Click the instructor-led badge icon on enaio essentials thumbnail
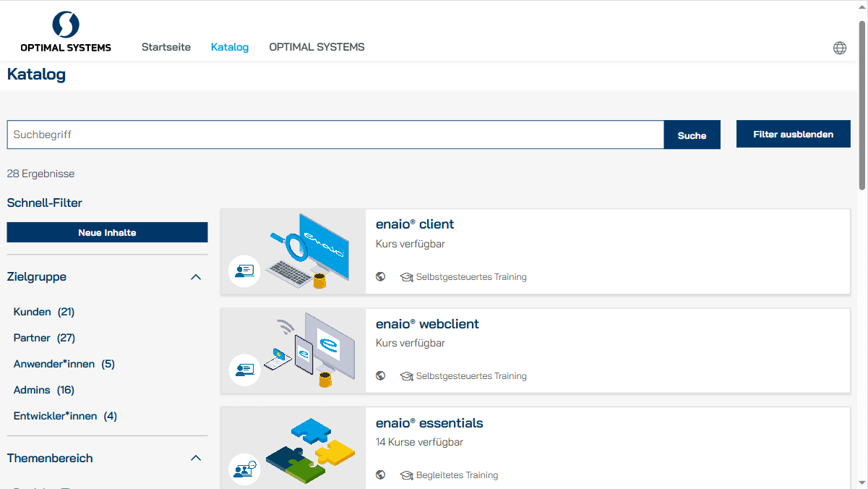 coord(244,469)
